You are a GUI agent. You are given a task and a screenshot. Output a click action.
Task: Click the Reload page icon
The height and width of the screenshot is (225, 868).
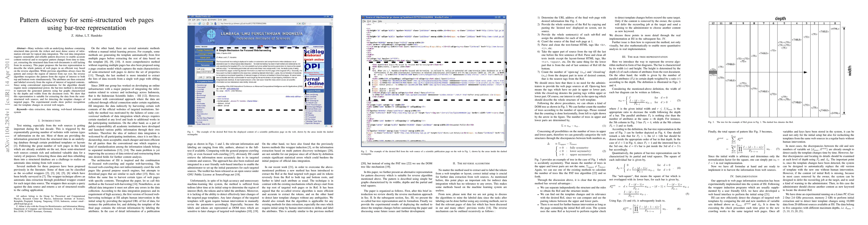point(200,24)
